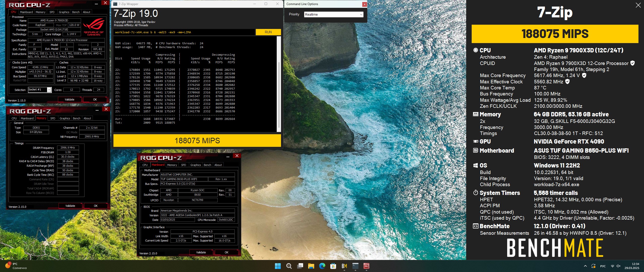
Task: Show hidden system tray icons chevron
Action: (585, 266)
